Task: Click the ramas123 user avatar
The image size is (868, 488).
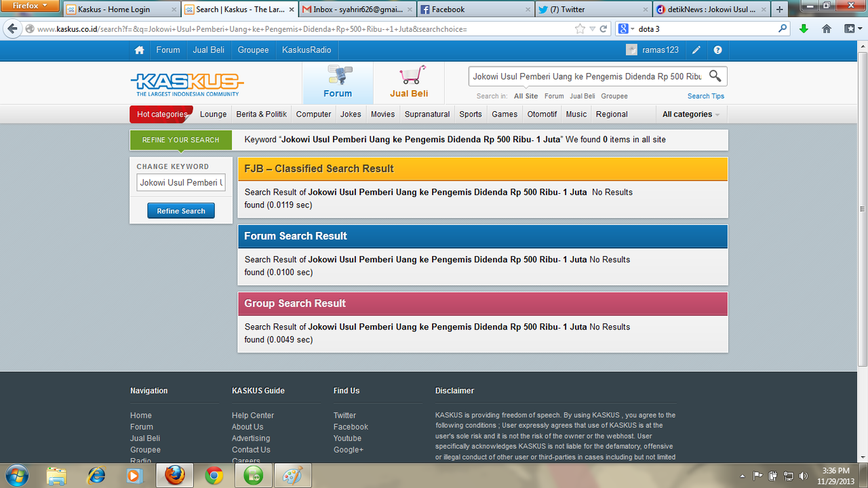Action: pyautogui.click(x=631, y=50)
